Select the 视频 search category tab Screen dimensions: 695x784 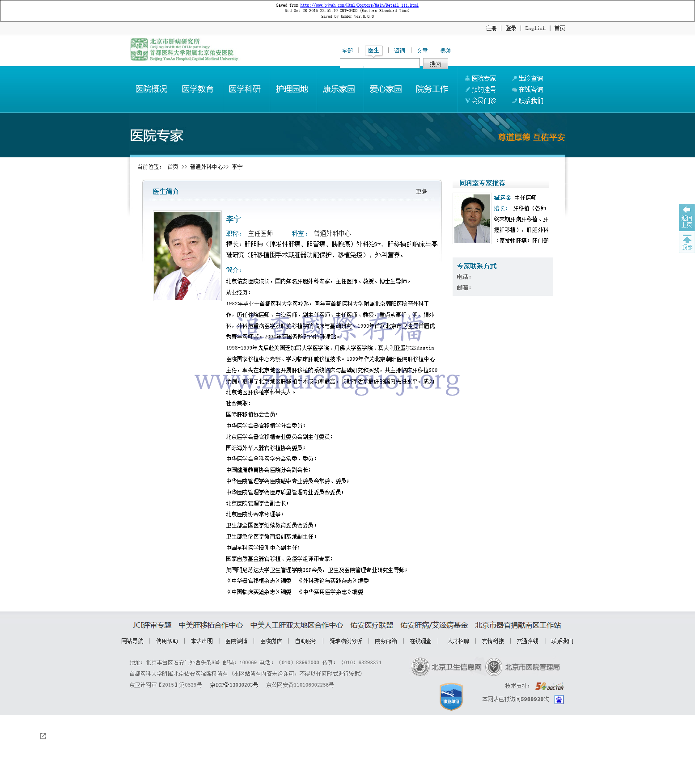[x=445, y=51]
